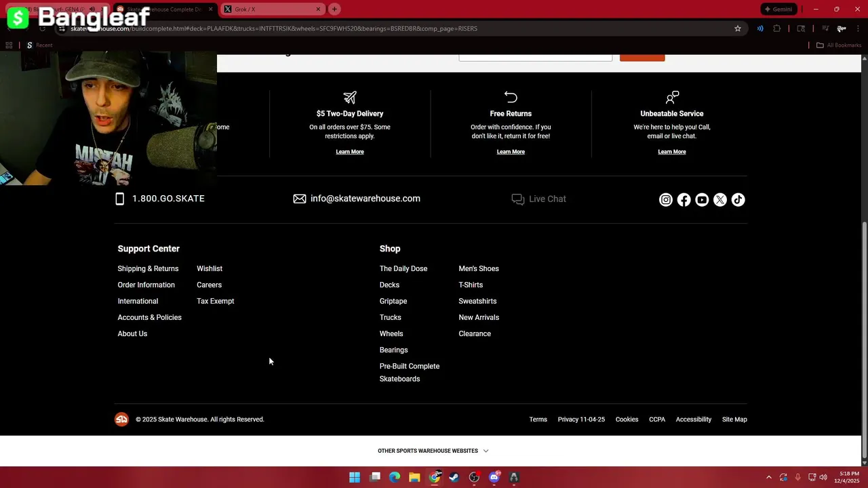The image size is (868, 488).
Task: Close the Grok / X tab
Action: pos(318,9)
